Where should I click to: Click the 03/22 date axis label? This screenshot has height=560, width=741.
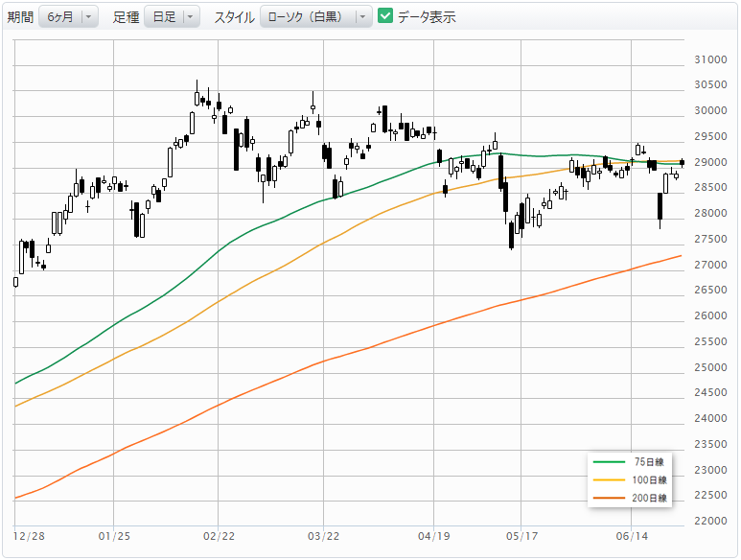click(x=324, y=536)
